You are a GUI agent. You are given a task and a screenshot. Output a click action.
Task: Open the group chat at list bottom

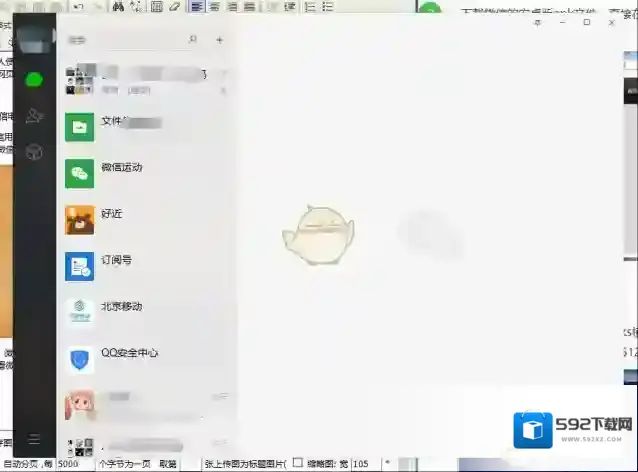(146, 446)
